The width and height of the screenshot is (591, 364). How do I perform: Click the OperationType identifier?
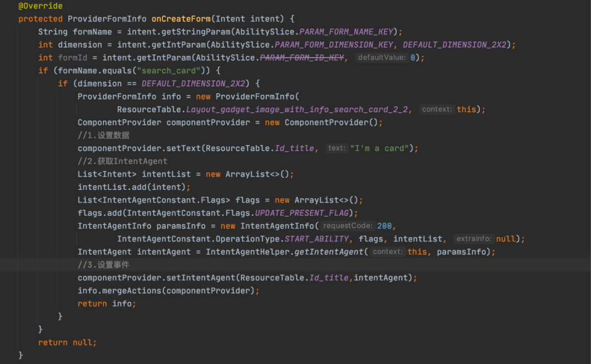click(248, 239)
